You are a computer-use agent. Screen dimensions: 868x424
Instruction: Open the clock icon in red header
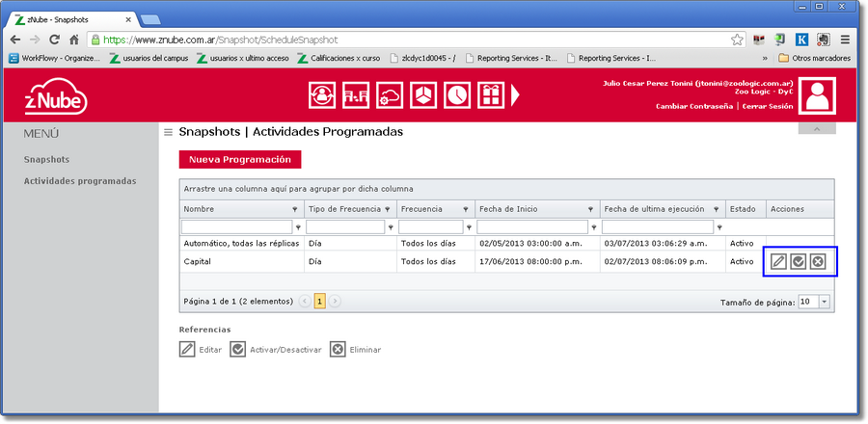click(457, 95)
